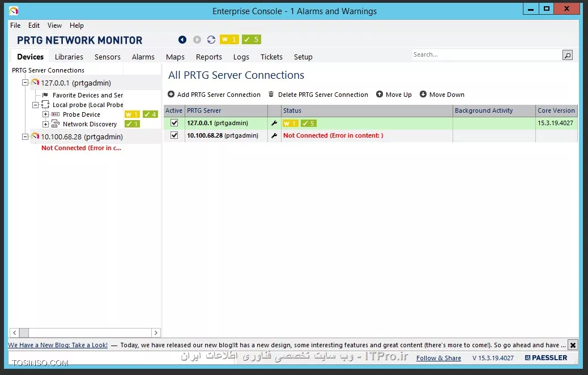The width and height of the screenshot is (588, 375).
Task: Switch to the Libraries tab
Action: click(69, 57)
